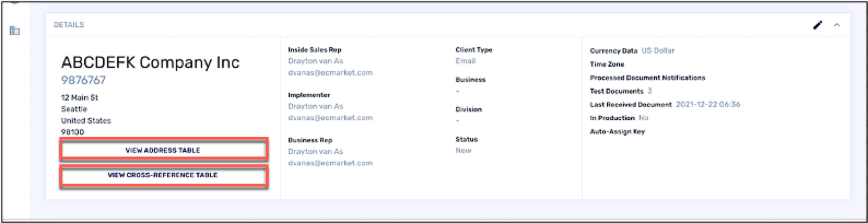Click the Business Rep name Drayton van As
Viewport: 868px width, 223px height.
pos(315,151)
